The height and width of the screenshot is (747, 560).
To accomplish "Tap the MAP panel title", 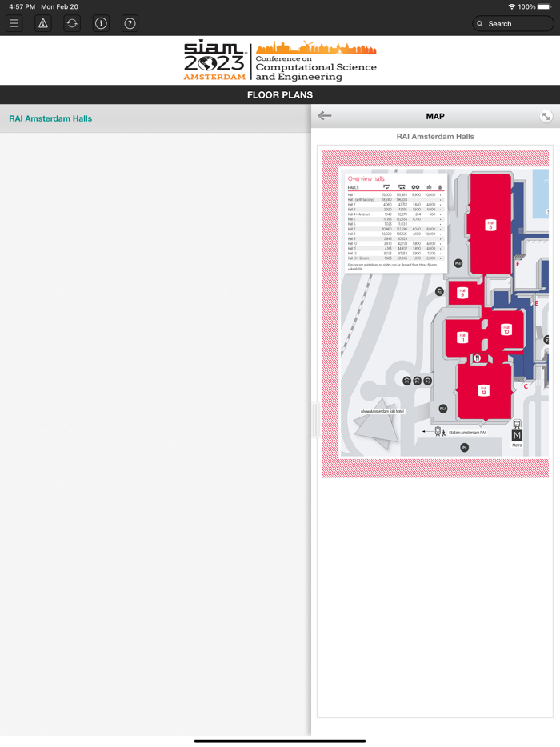I will click(x=435, y=116).
